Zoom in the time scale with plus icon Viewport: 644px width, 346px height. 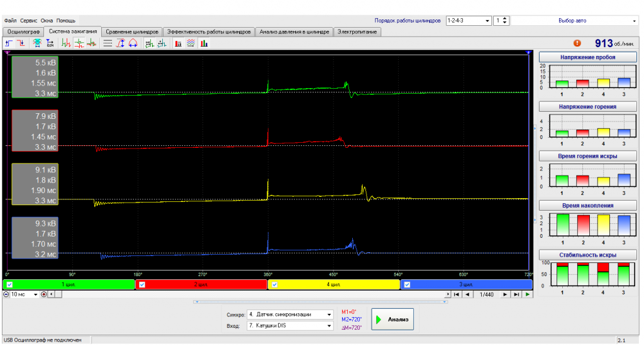click(x=43, y=294)
